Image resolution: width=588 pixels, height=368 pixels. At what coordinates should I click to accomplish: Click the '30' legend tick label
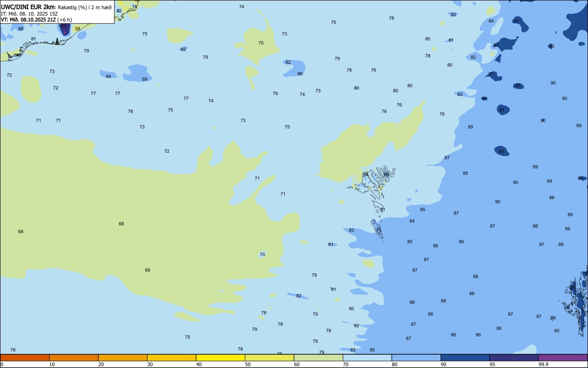click(x=150, y=364)
